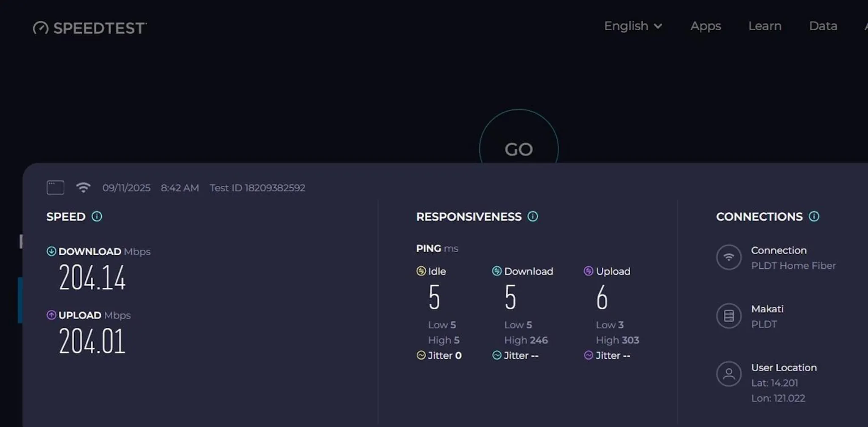
Task: Open the English language dropdown
Action: pyautogui.click(x=634, y=26)
